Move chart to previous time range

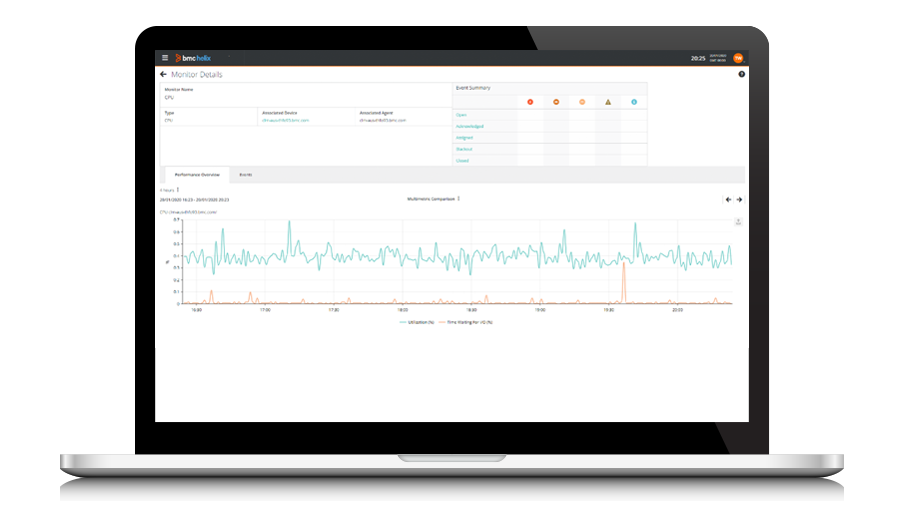tap(728, 200)
